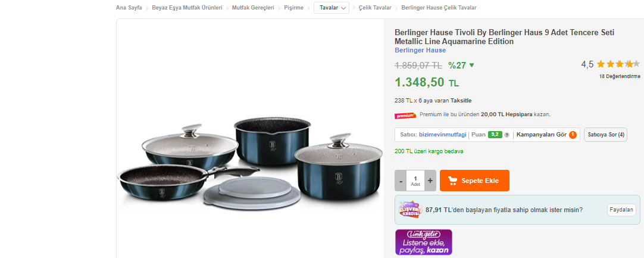The width and height of the screenshot is (644, 258).
Task: Click the orange campaign count badge
Action: click(x=573, y=135)
